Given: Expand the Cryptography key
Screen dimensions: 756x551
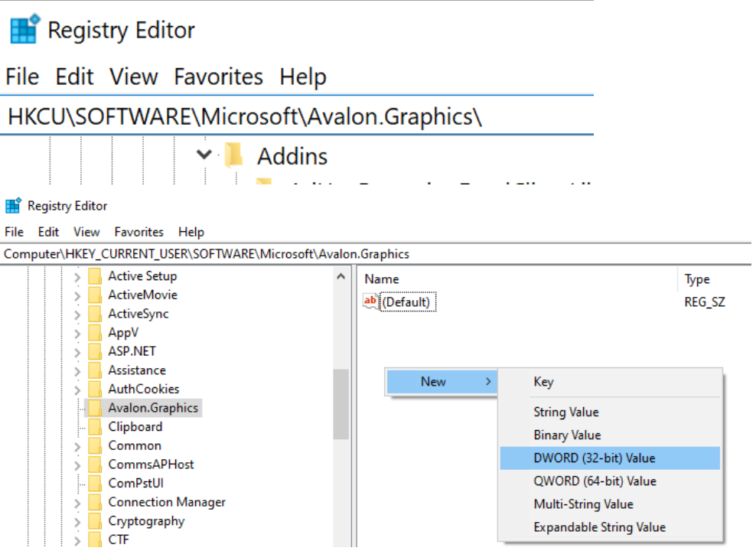Looking at the screenshot, I should coord(77,522).
